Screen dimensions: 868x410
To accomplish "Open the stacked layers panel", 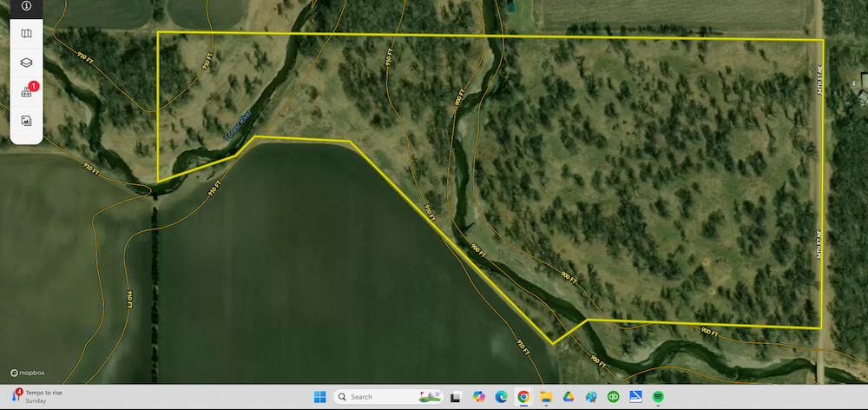I will (x=26, y=63).
